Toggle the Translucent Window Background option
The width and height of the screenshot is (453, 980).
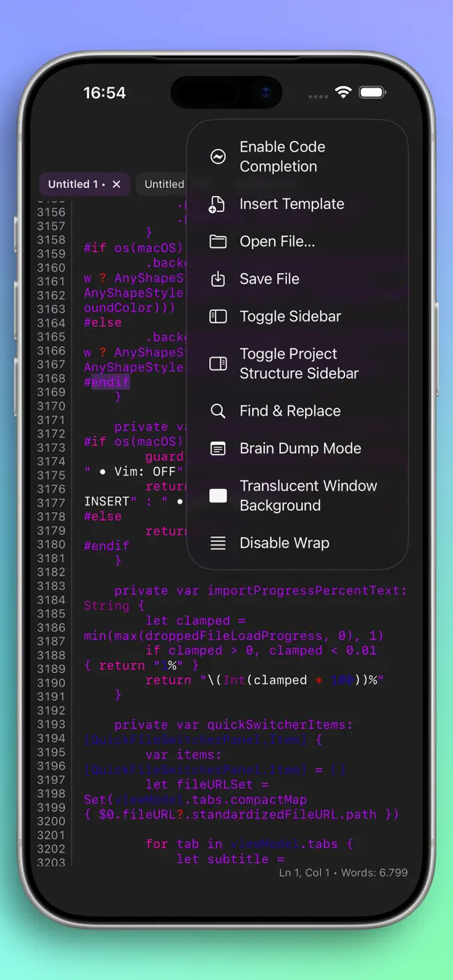(217, 495)
